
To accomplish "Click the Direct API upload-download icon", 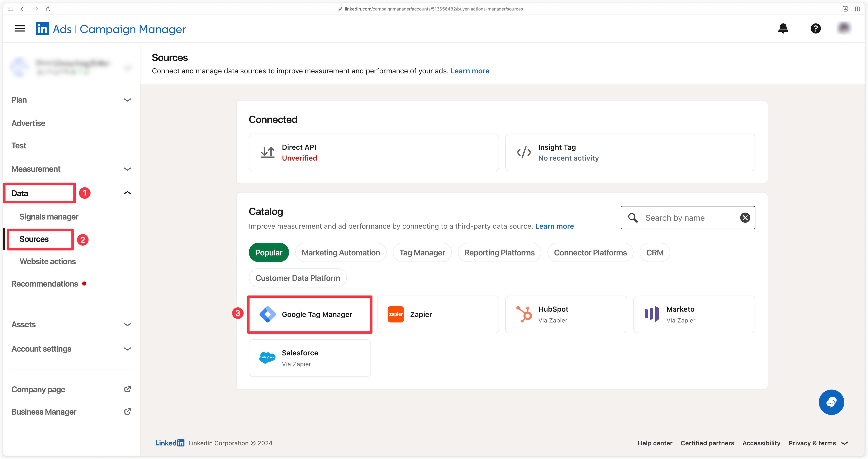I will click(x=268, y=152).
